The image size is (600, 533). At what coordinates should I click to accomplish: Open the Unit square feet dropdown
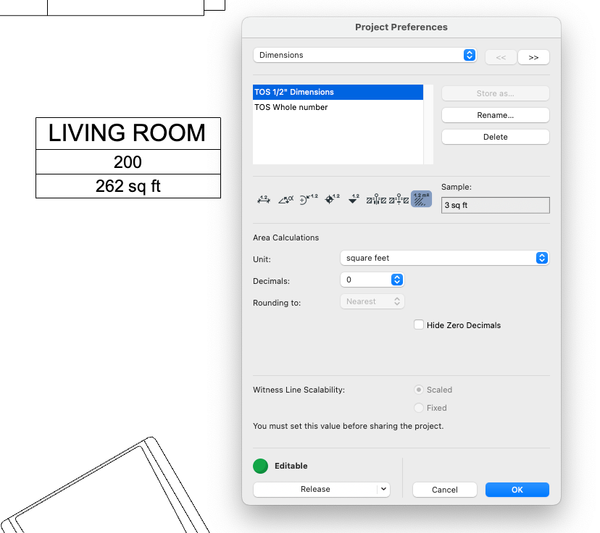pos(445,258)
